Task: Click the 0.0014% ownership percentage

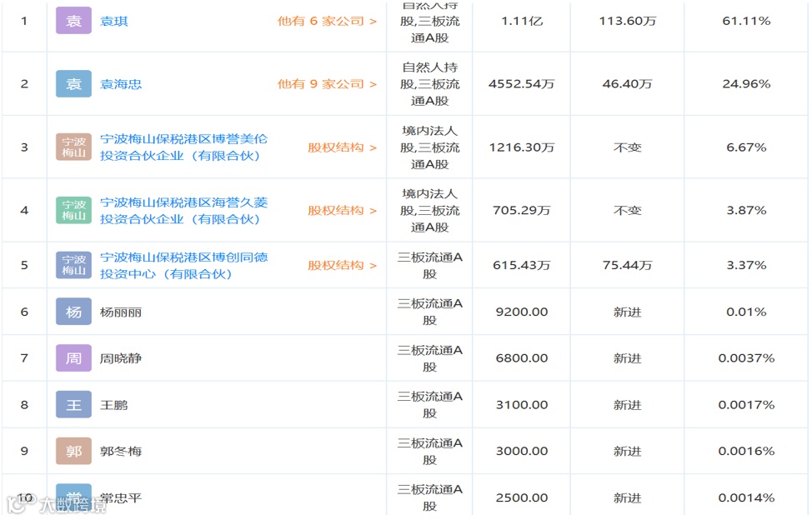Action: point(746,497)
